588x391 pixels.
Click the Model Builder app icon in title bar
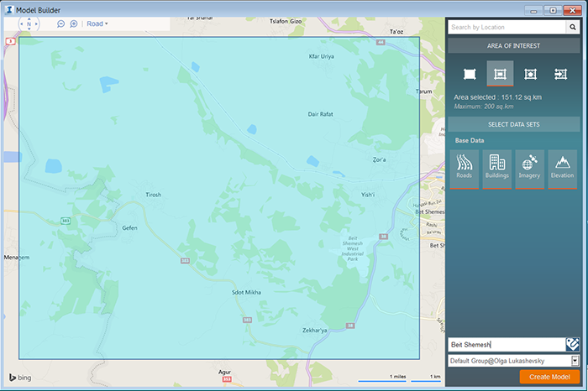[x=9, y=10]
